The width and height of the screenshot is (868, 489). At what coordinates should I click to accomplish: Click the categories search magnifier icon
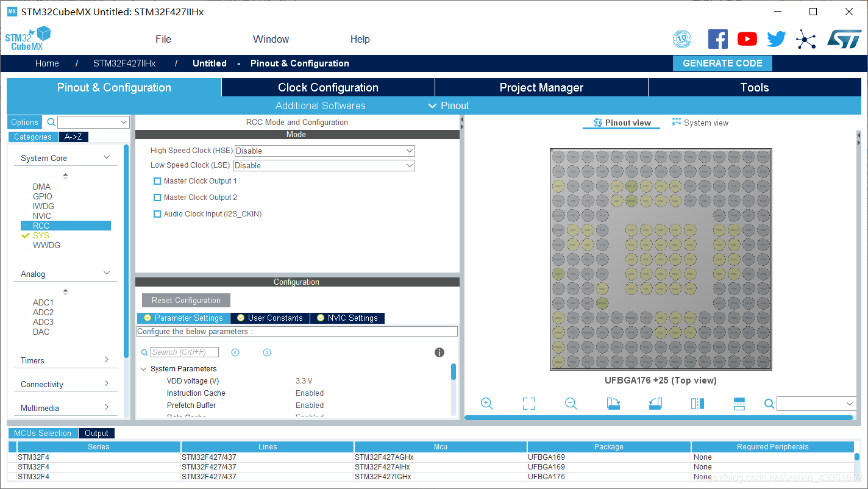(51, 122)
